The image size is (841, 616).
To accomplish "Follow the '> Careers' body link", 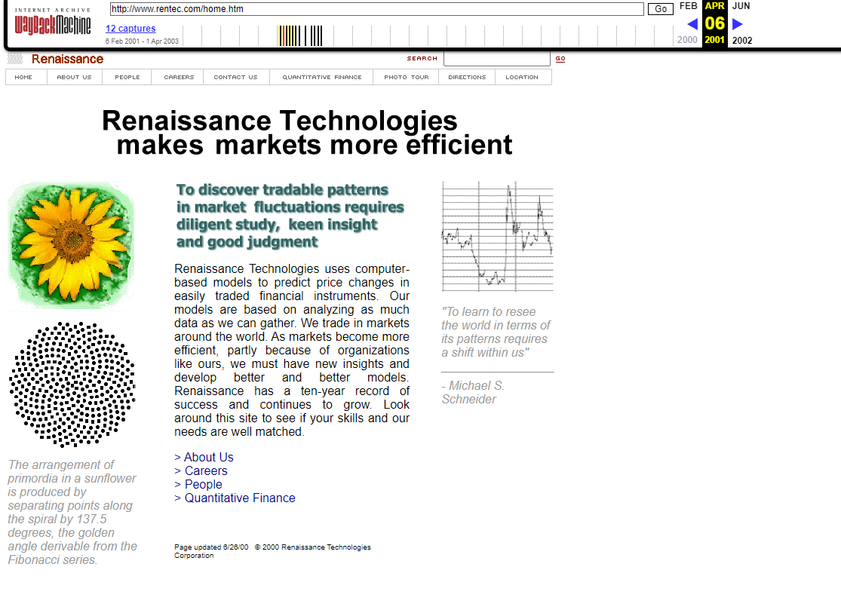I will [x=201, y=470].
